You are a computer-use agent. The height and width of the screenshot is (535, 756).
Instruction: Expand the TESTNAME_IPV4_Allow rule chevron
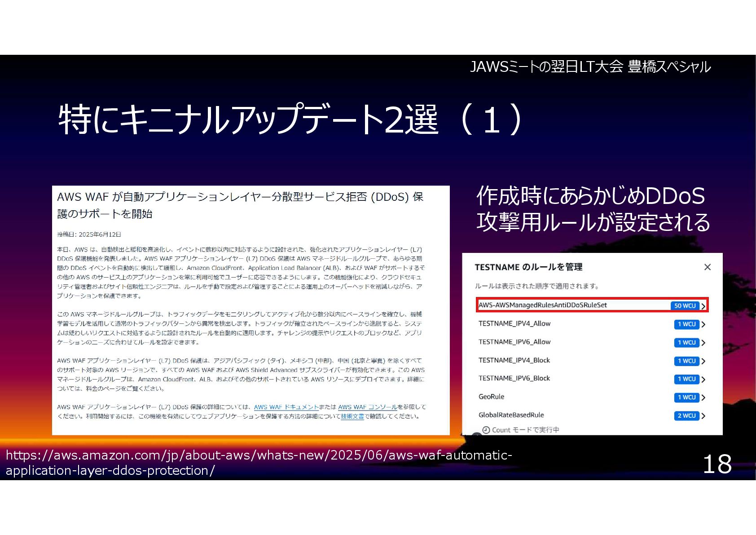point(703,324)
